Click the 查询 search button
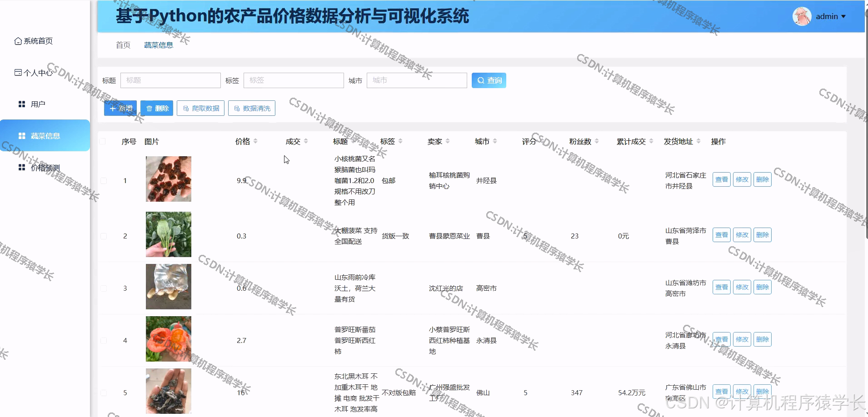Image resolution: width=868 pixels, height=417 pixels. [489, 80]
